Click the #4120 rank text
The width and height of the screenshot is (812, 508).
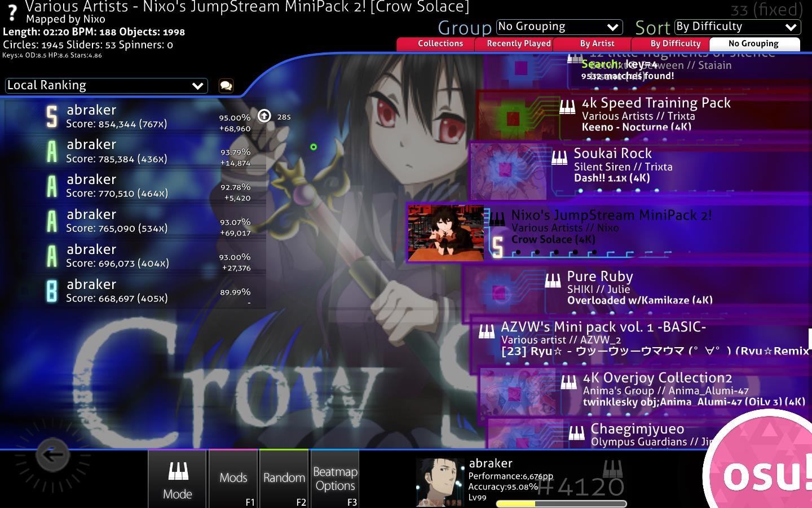pos(580,486)
